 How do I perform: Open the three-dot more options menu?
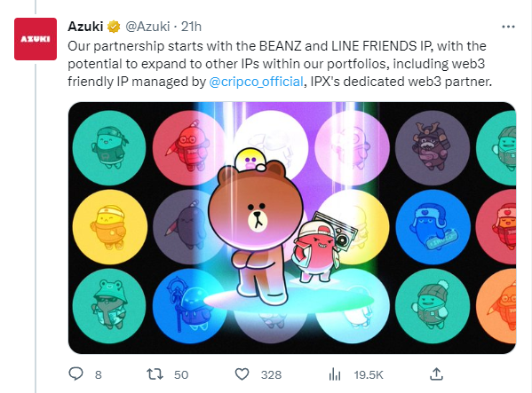[x=508, y=27]
